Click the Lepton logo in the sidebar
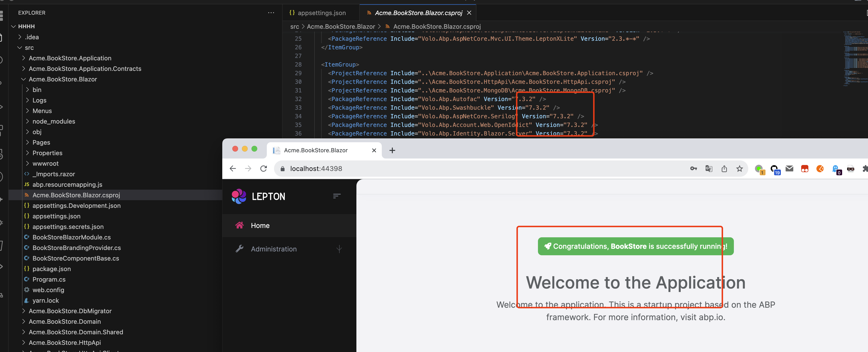Viewport: 868px width, 352px height. pyautogui.click(x=239, y=196)
